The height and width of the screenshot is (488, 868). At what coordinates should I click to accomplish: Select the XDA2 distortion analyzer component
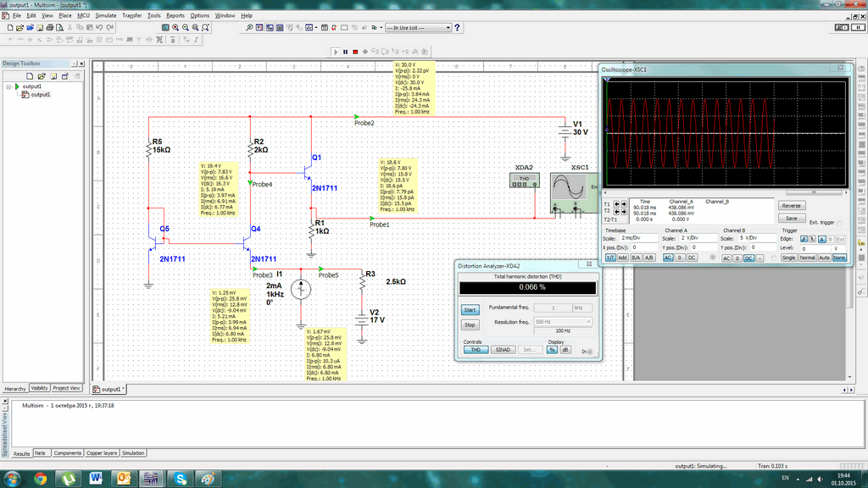tap(524, 180)
